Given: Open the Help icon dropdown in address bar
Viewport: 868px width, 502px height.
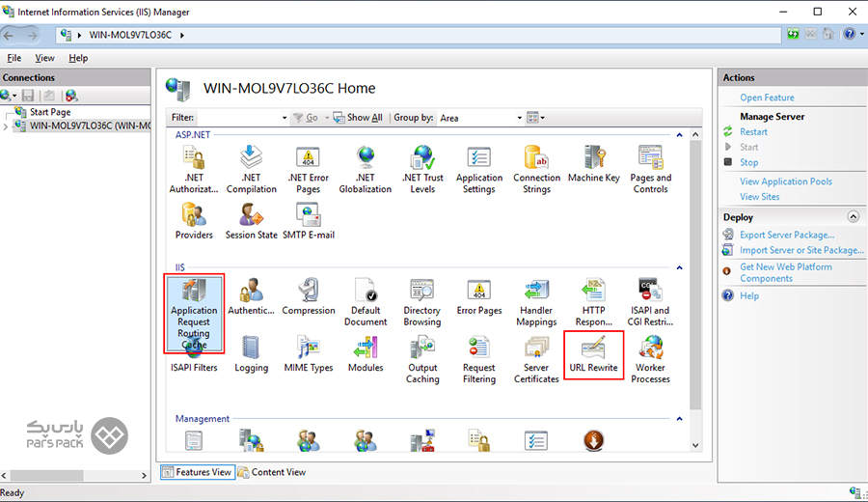Looking at the screenshot, I should point(861,35).
